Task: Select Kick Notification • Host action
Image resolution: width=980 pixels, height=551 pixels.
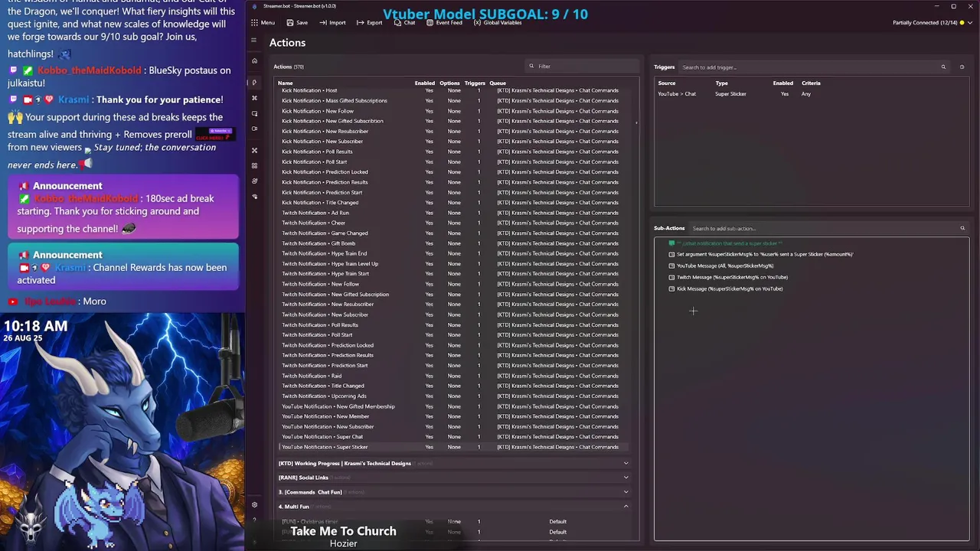Action: pos(453,90)
